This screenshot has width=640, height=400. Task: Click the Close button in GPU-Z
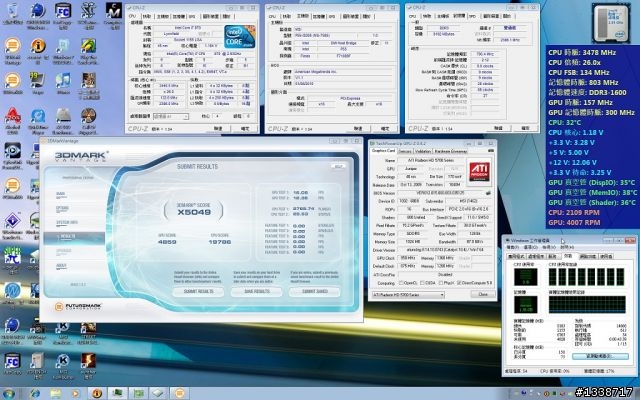483,294
